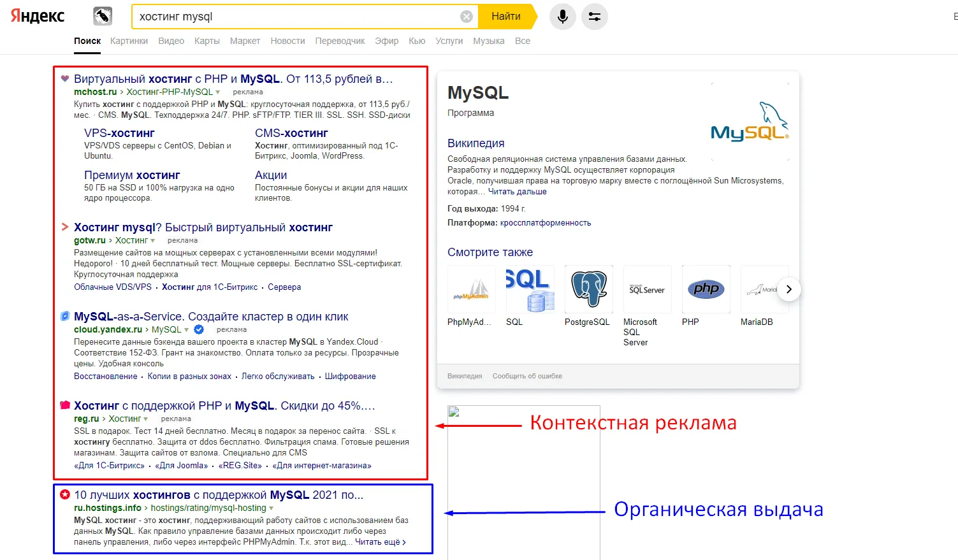Switch to the Новости tab
This screenshot has height=560, width=958.
[x=287, y=41]
